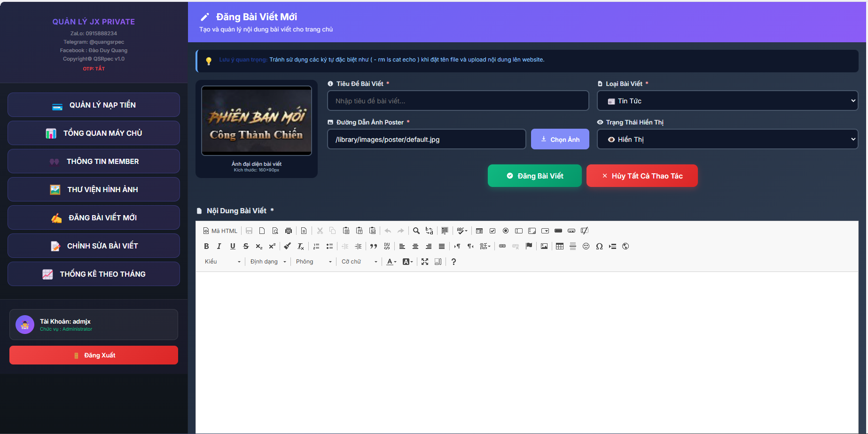
Task: Insert a checkbox form element
Action: click(493, 231)
